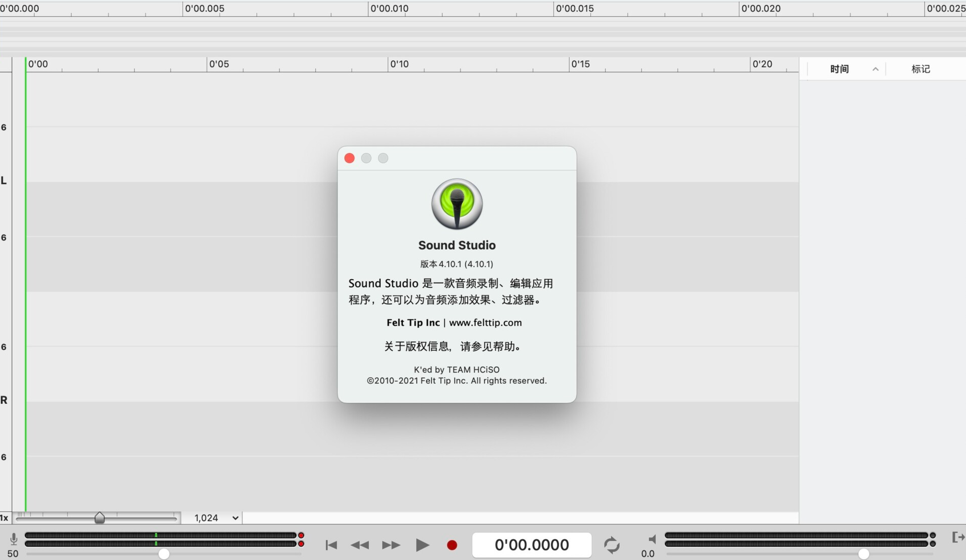The width and height of the screenshot is (966, 560).
Task: Click 0'00.010 on the overview ruler
Action: (x=390, y=9)
